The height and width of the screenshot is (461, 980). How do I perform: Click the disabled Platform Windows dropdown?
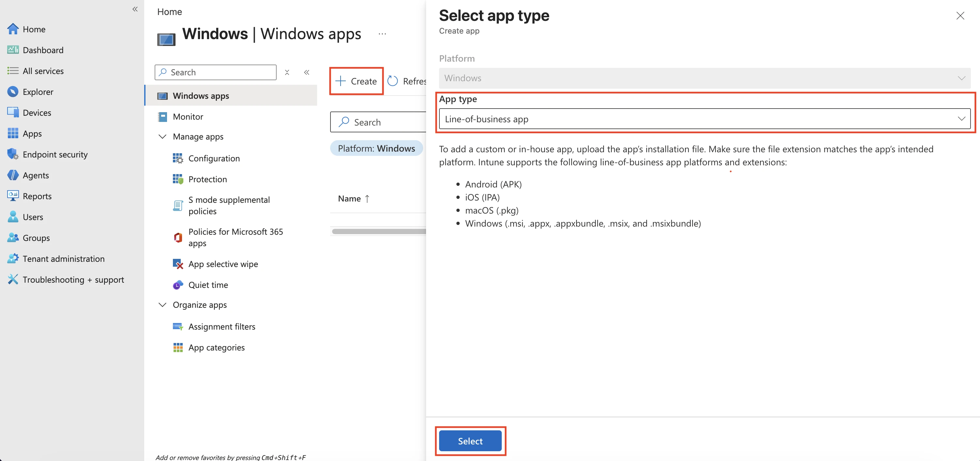[x=705, y=78]
